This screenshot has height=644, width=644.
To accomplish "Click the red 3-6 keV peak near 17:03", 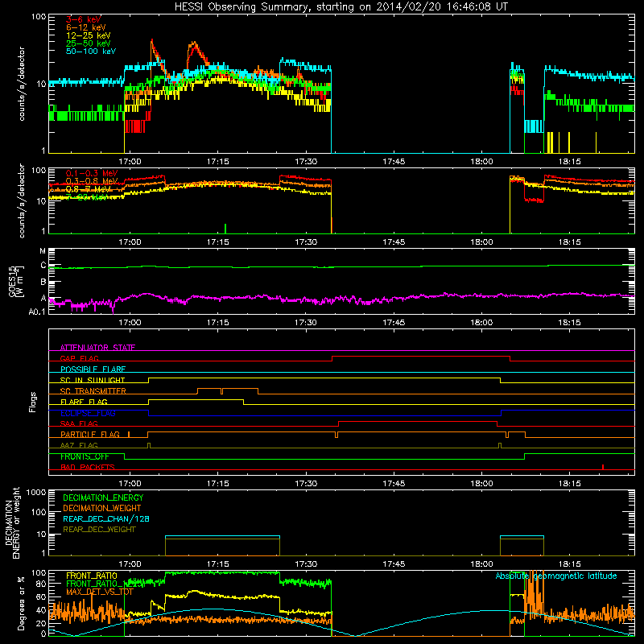I will [152, 41].
